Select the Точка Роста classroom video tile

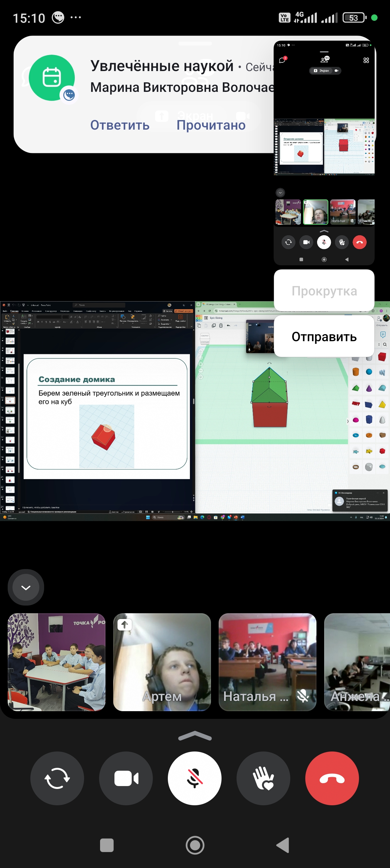click(57, 662)
